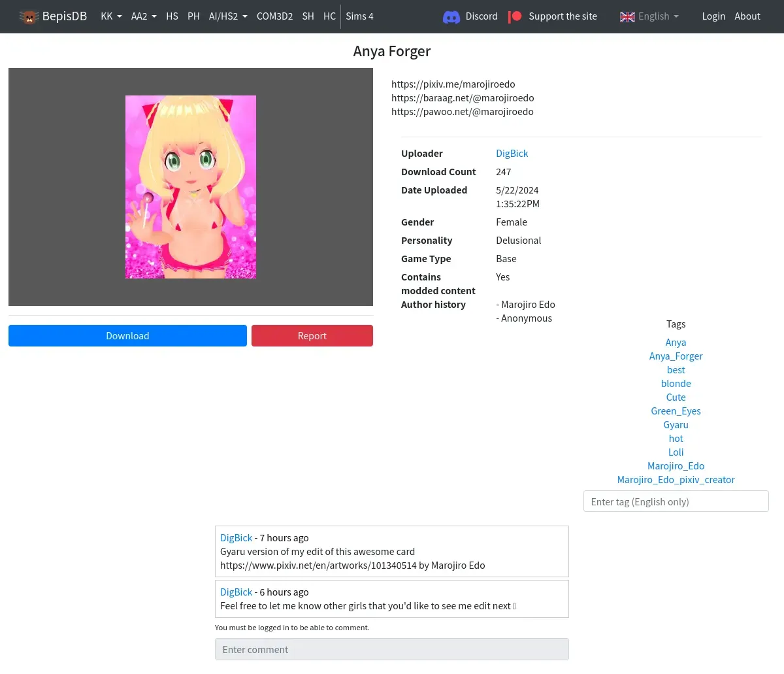The width and height of the screenshot is (784, 674).
Task: Click the red Report button
Action: tap(312, 336)
